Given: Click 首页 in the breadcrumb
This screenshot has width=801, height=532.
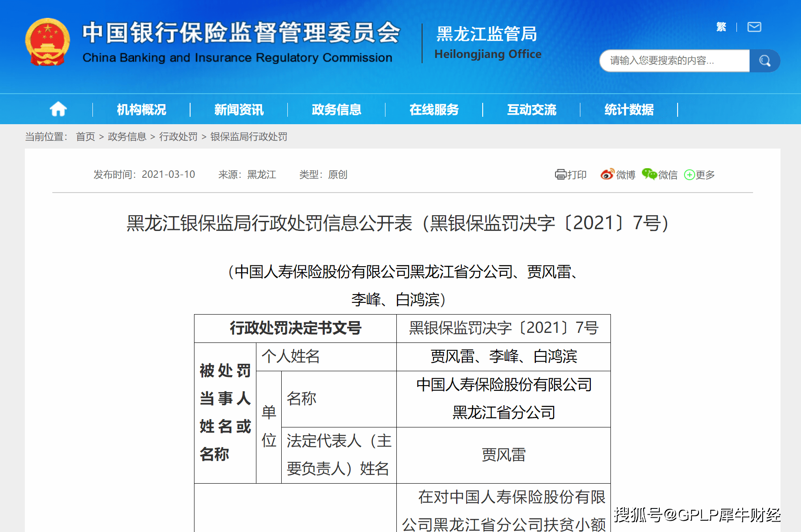Looking at the screenshot, I should click(x=85, y=137).
